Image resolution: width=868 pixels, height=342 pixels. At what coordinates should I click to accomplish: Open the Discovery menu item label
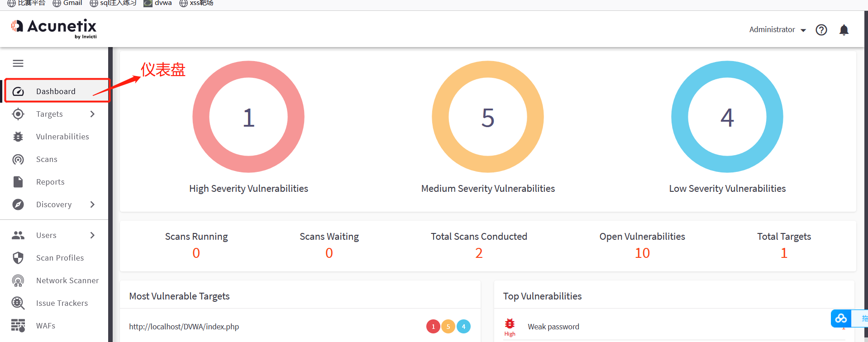pyautogui.click(x=54, y=204)
